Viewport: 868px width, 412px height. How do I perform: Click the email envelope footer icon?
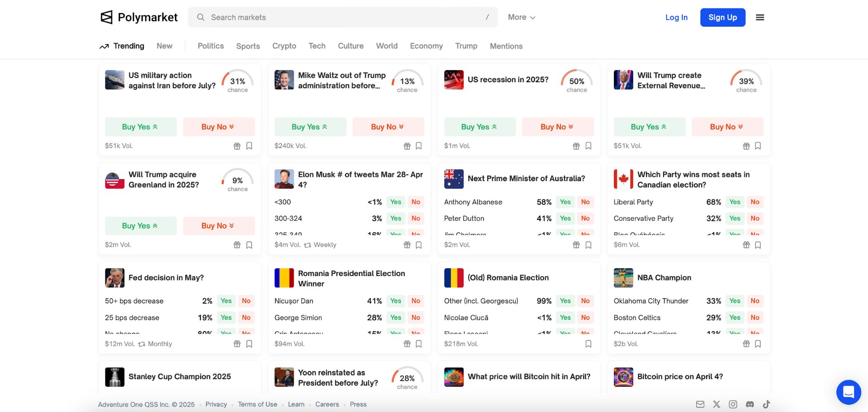700,404
